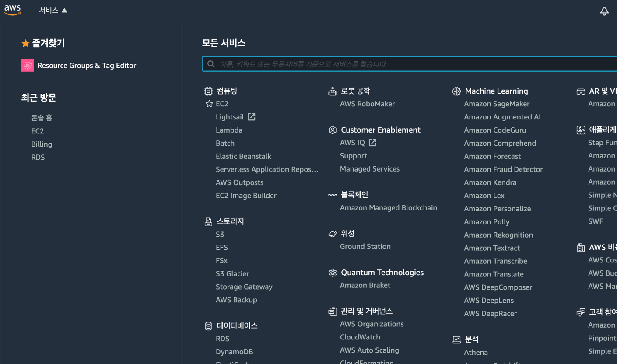Click the Customer Enablement category icon

coord(333,130)
